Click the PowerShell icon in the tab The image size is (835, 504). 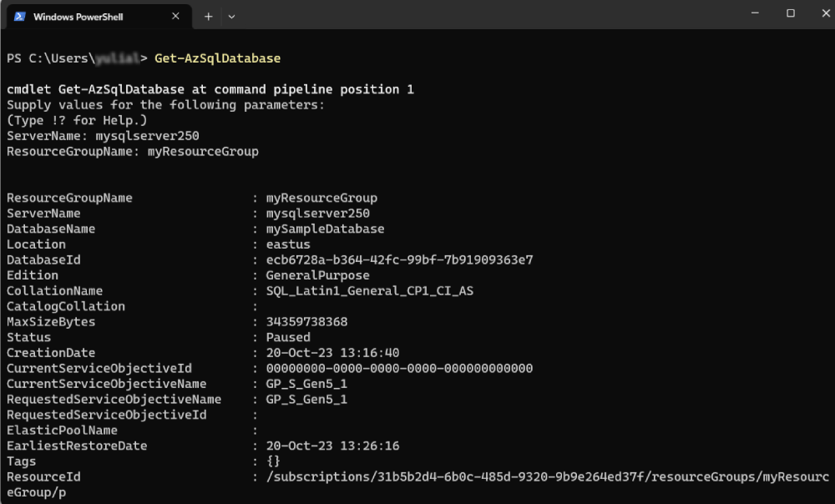click(20, 17)
